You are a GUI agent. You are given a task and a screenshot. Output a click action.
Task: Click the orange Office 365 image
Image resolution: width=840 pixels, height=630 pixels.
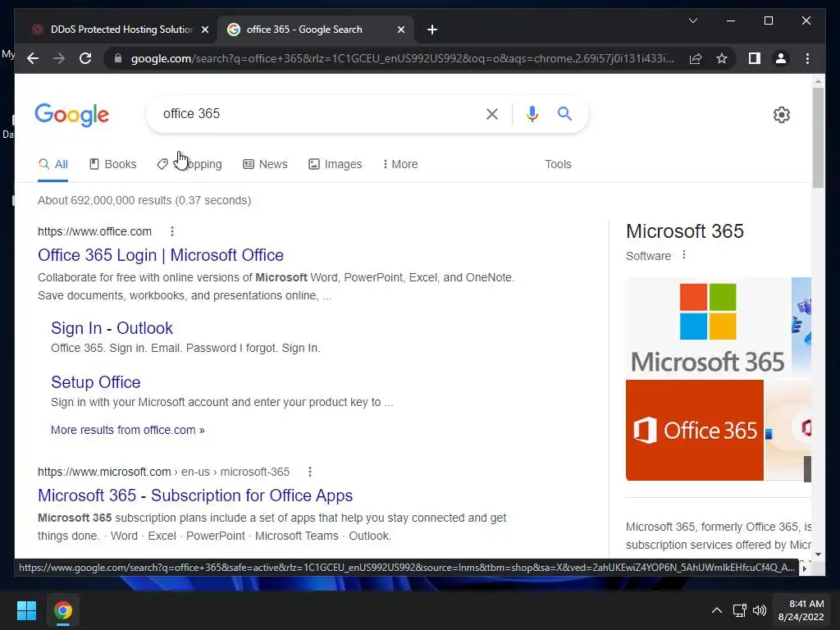tap(694, 430)
